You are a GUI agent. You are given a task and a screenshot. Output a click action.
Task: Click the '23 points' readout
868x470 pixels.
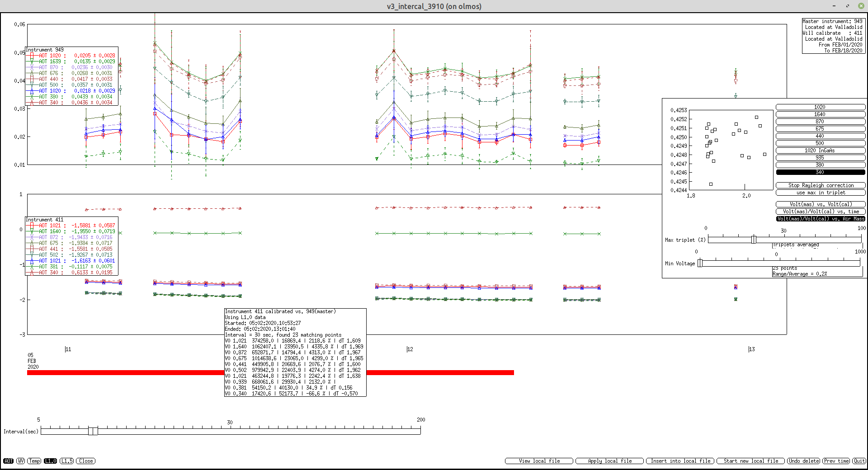pos(785,268)
